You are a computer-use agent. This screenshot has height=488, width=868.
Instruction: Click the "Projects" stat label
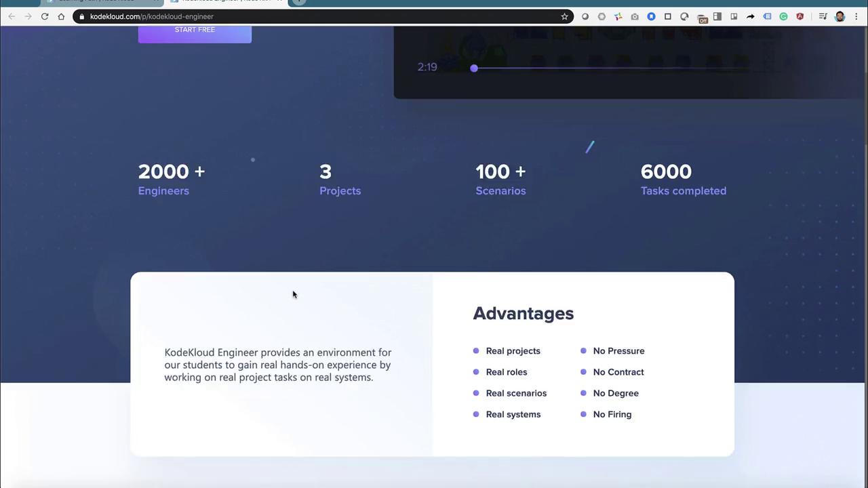pos(340,190)
